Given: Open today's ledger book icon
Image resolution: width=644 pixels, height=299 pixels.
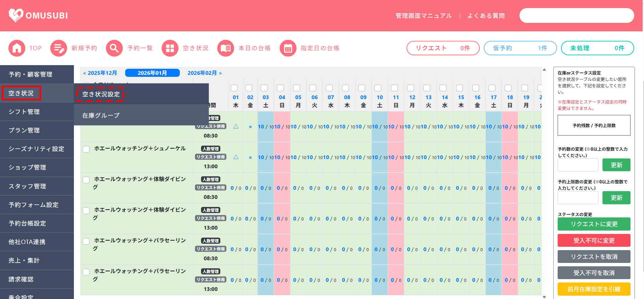Looking at the screenshot, I should click(x=226, y=48).
